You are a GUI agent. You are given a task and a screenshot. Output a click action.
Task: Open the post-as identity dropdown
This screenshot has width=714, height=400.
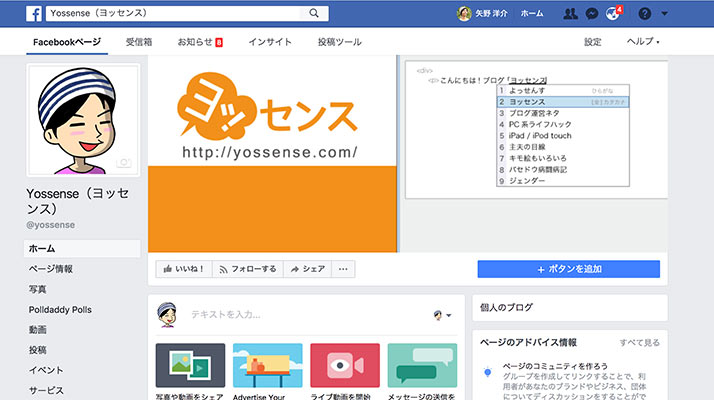tap(442, 315)
